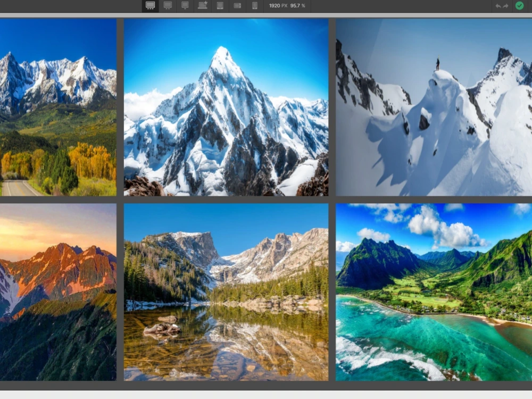Select the autumn road mountain photo

[59, 106]
